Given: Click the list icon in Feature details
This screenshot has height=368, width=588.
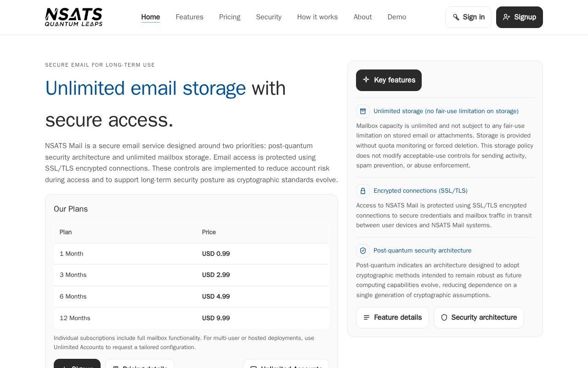Looking at the screenshot, I should point(367,317).
